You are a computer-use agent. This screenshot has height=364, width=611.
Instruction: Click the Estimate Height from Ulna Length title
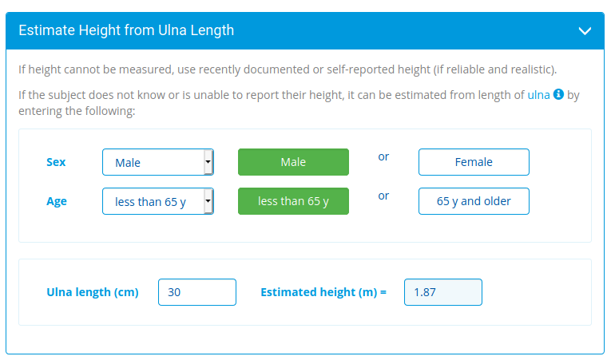126,31
